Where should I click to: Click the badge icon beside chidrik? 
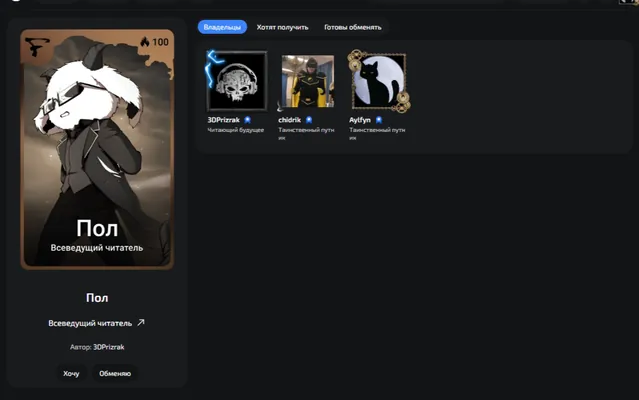pyautogui.click(x=309, y=120)
